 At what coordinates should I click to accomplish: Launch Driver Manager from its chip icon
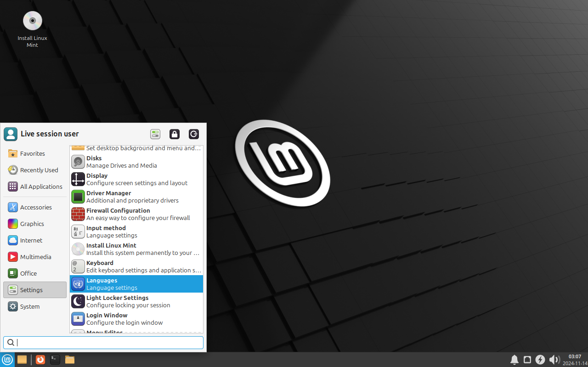[78, 197]
